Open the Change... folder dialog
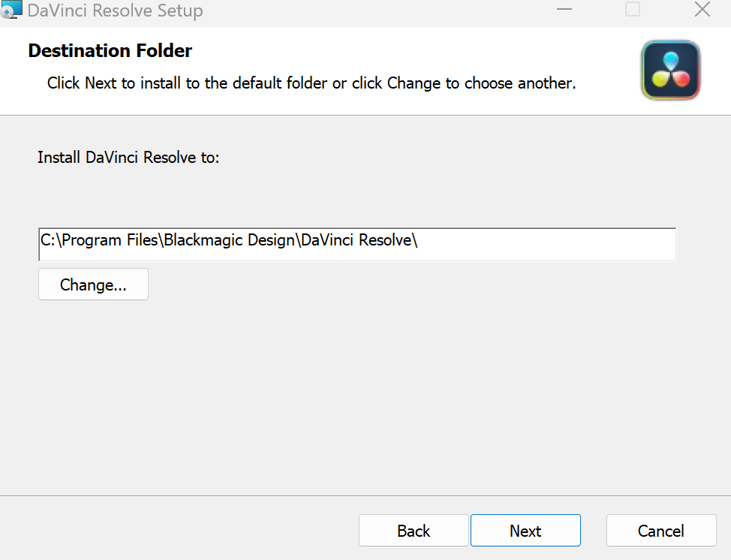The image size is (731, 560). coord(93,284)
